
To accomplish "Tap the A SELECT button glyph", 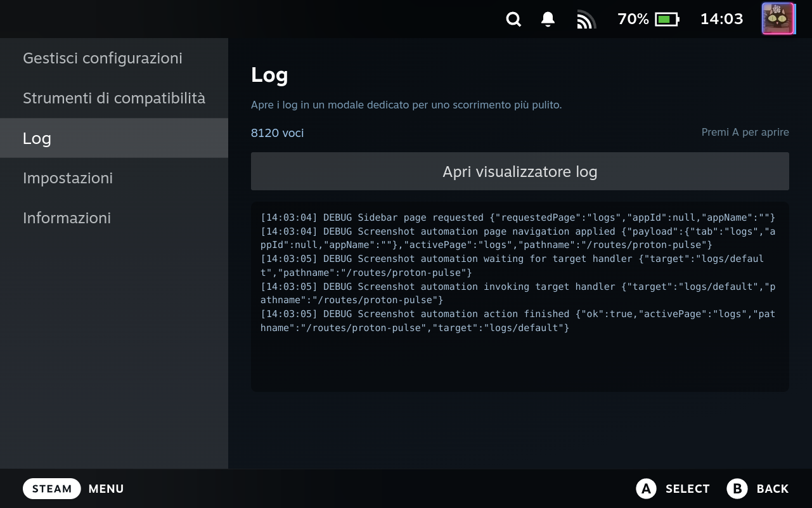I will (x=646, y=489).
